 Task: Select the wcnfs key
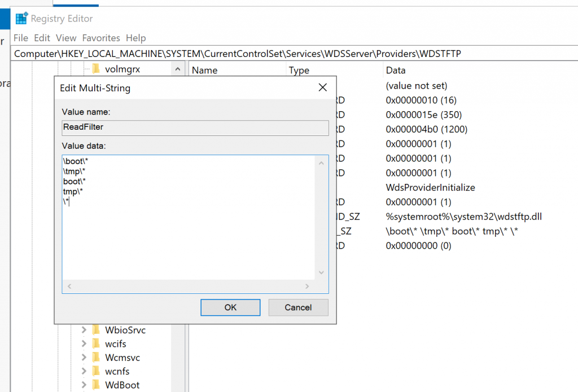click(117, 371)
